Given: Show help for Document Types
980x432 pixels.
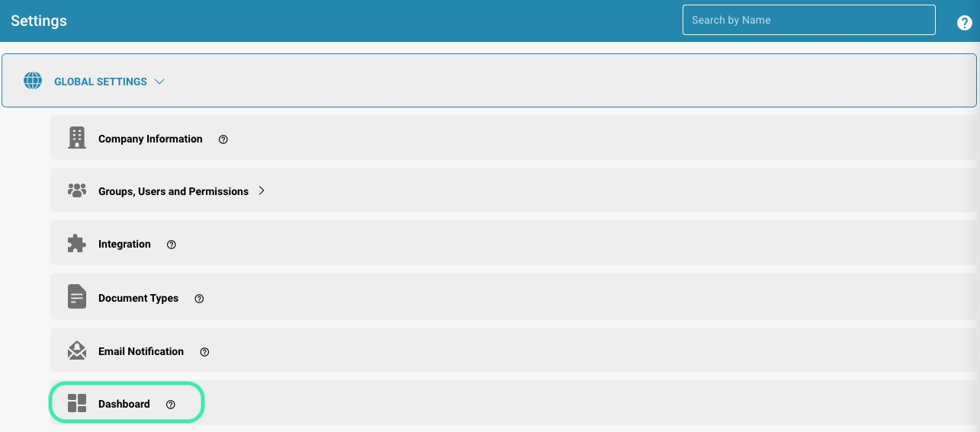Looking at the screenshot, I should click(199, 299).
